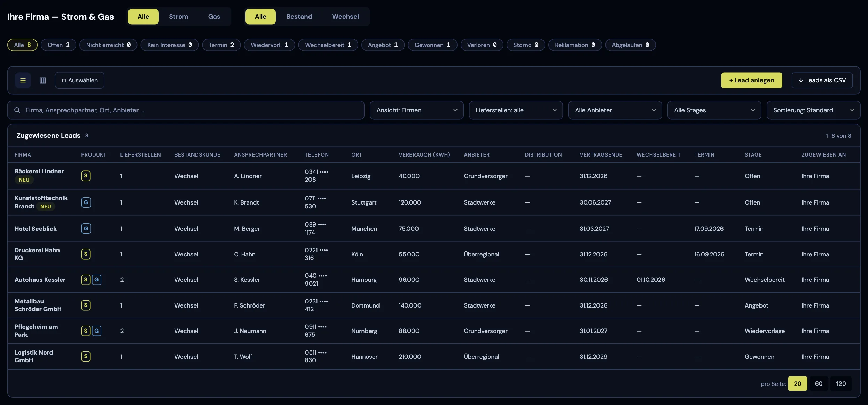Open the Sortierung: Standard dropdown
Screen dimensions: 868x405
point(813,110)
